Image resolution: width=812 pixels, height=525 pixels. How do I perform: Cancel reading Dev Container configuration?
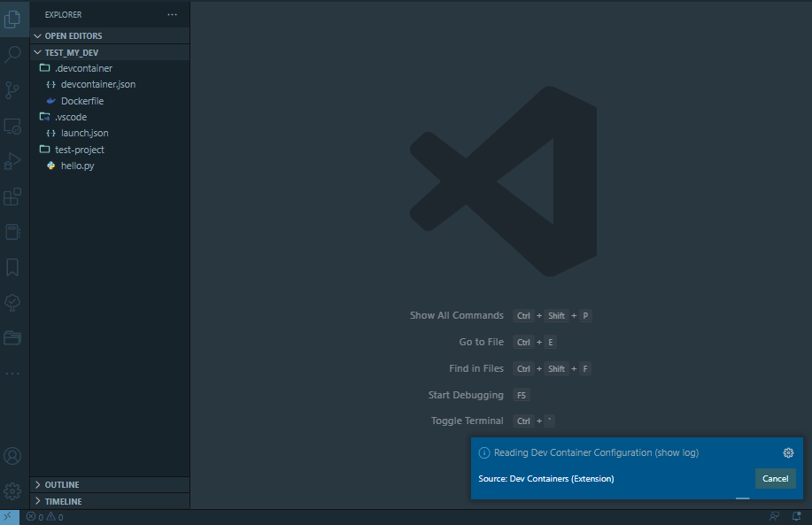click(775, 478)
